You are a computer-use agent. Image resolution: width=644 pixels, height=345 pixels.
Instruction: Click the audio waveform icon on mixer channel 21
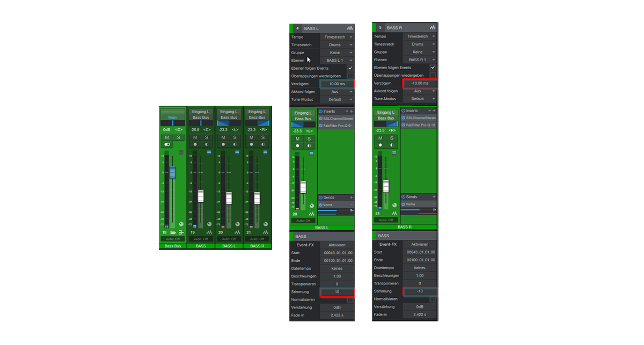pyautogui.click(x=266, y=232)
